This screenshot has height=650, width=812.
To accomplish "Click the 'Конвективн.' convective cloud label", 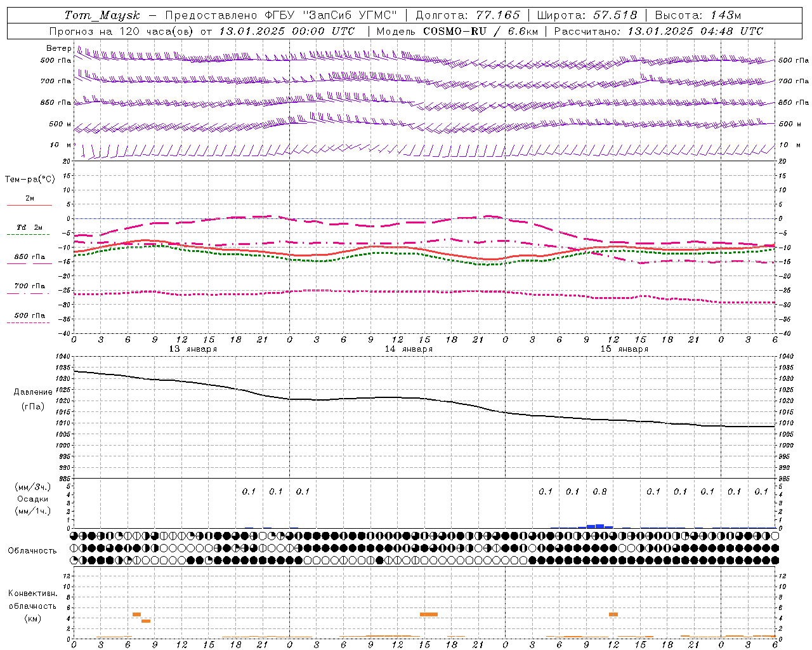I will coord(32,594).
